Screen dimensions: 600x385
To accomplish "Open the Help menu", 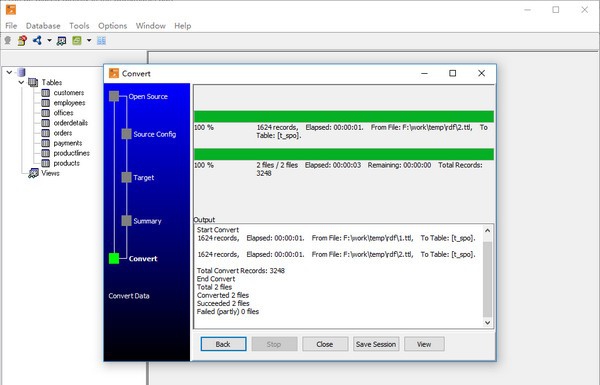I will (183, 26).
